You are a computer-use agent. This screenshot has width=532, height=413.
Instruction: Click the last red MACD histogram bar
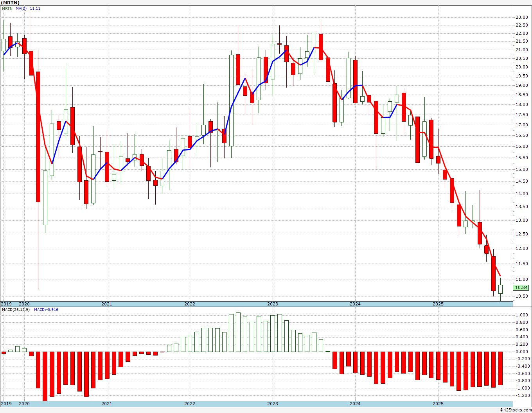click(x=500, y=368)
